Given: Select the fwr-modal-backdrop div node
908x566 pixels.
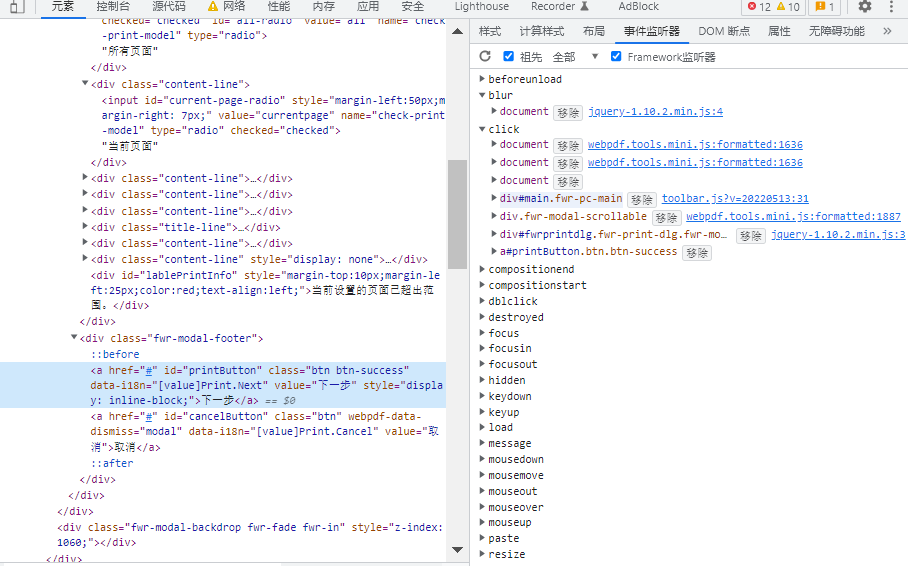Looking at the screenshot, I should pos(250,535).
